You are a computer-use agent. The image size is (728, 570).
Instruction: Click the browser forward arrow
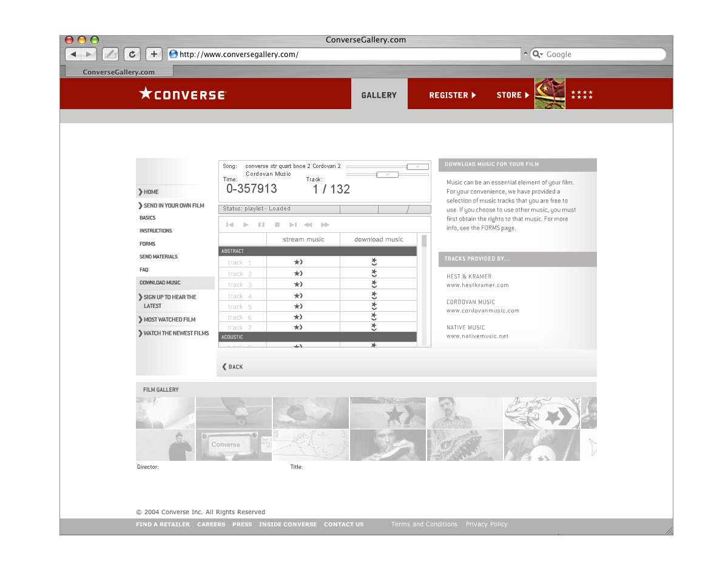click(x=89, y=54)
